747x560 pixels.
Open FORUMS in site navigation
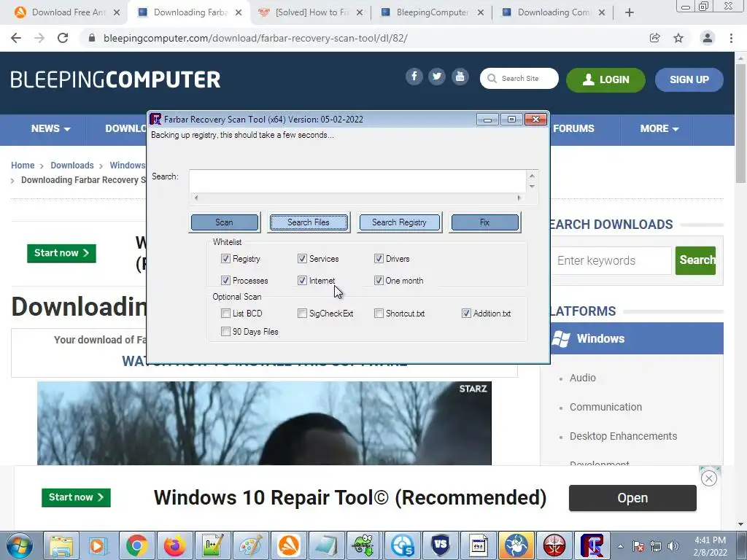pos(573,128)
